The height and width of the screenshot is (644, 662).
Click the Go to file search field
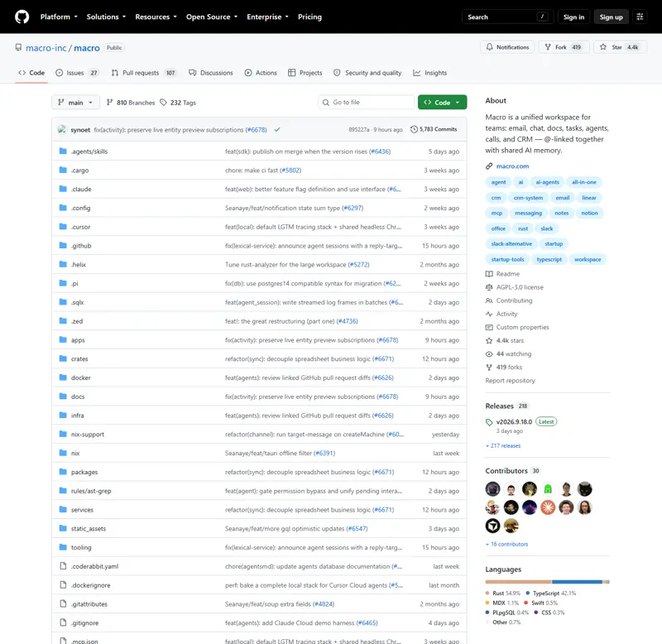coord(366,102)
